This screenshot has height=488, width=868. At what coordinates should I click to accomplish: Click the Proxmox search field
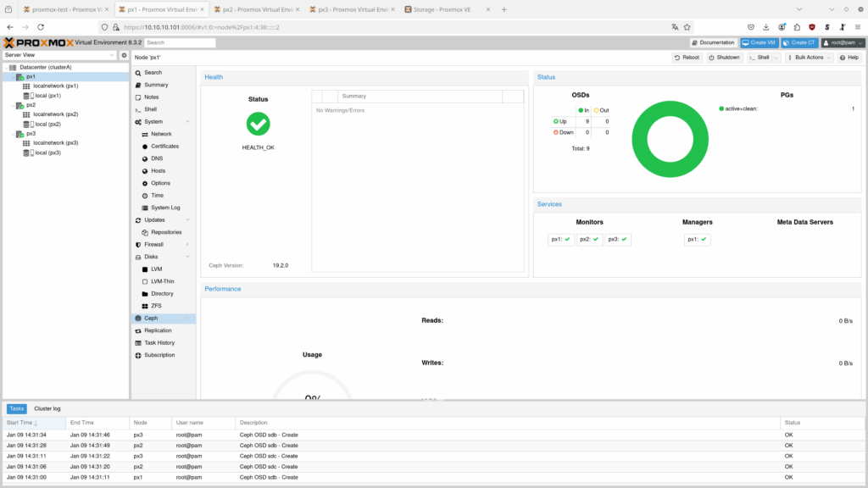click(x=180, y=42)
